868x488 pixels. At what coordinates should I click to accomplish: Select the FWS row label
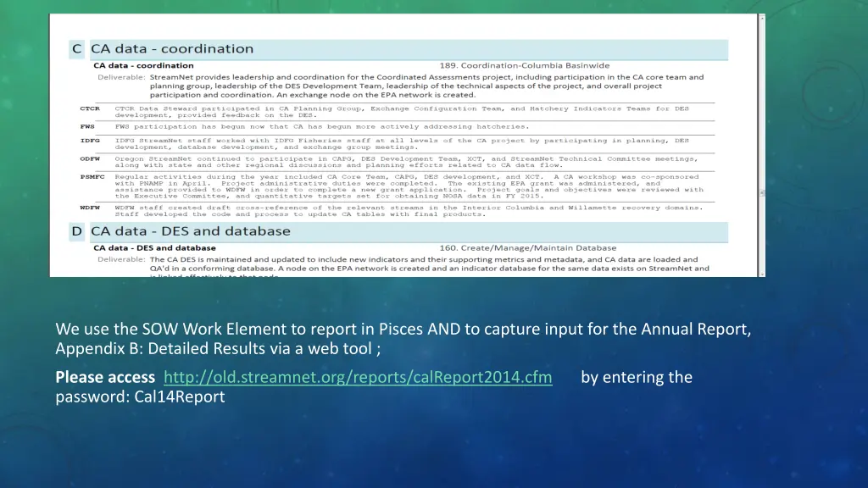(86, 127)
